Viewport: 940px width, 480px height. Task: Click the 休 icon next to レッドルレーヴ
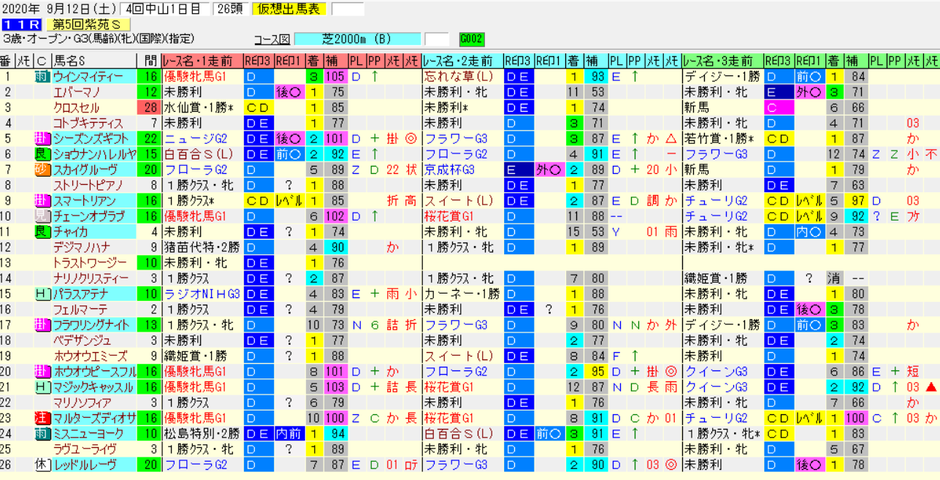[x=43, y=463]
